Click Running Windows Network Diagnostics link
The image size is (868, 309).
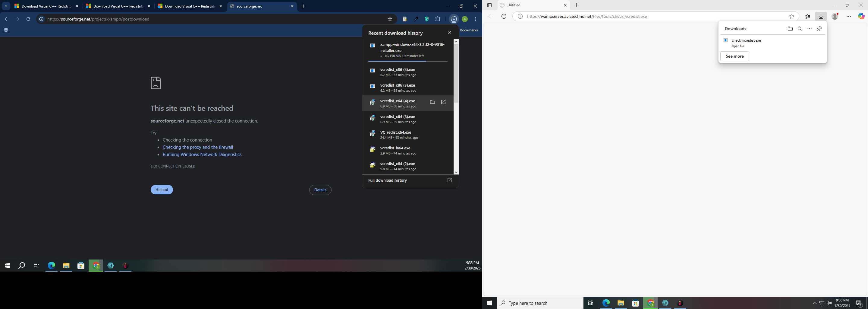(x=202, y=154)
